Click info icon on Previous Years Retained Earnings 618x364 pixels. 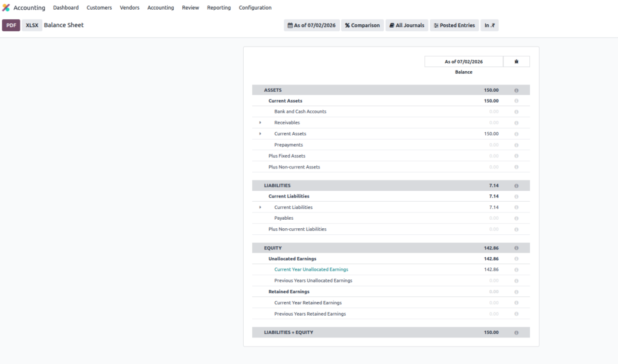click(x=517, y=314)
